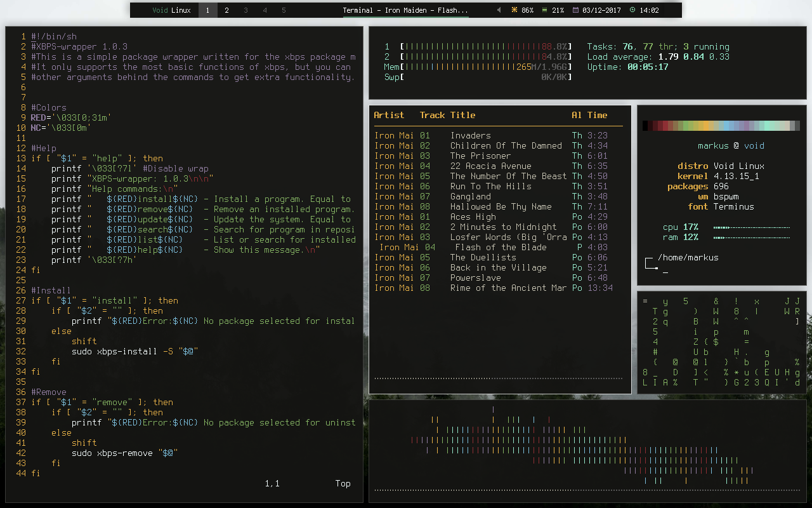Viewport: 812px width, 508px height.
Task: Select track Children Of The Damned
Action: (x=499, y=145)
